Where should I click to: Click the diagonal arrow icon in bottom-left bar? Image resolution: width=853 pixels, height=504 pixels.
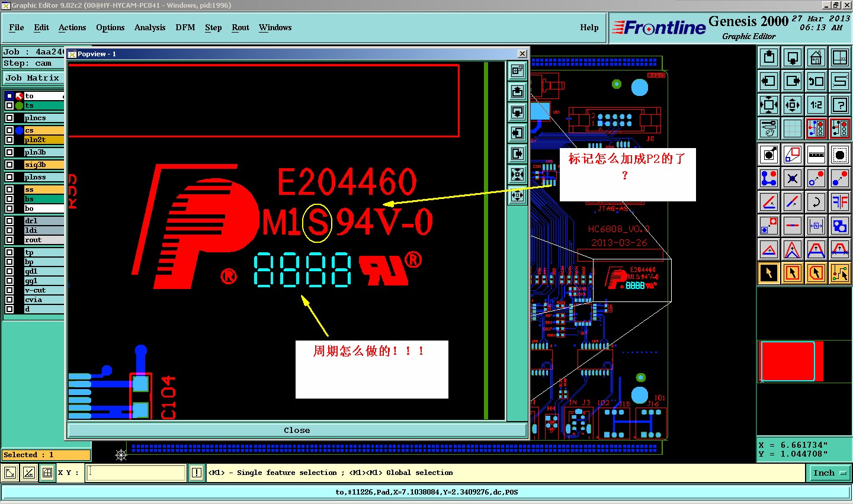click(10, 473)
